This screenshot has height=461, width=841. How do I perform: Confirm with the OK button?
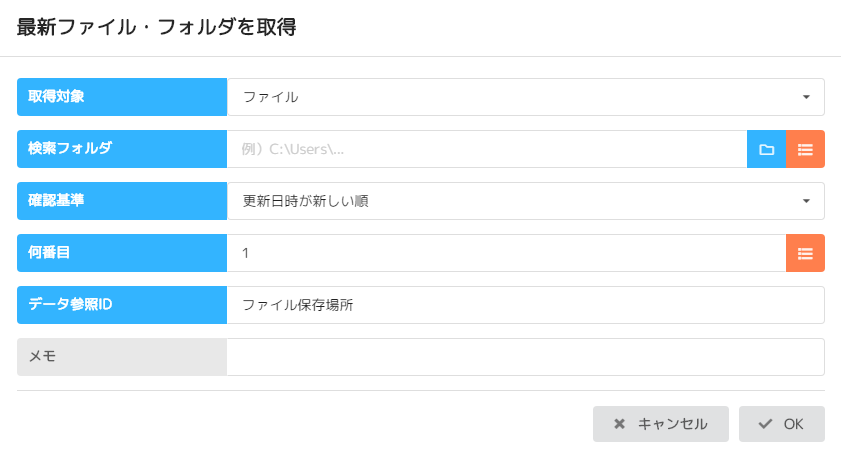(x=782, y=424)
